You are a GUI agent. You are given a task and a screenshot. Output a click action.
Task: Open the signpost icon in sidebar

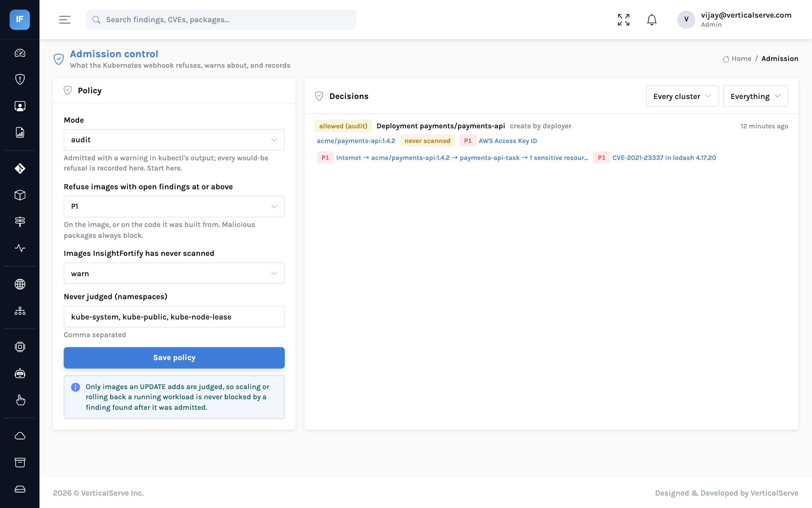[20, 222]
